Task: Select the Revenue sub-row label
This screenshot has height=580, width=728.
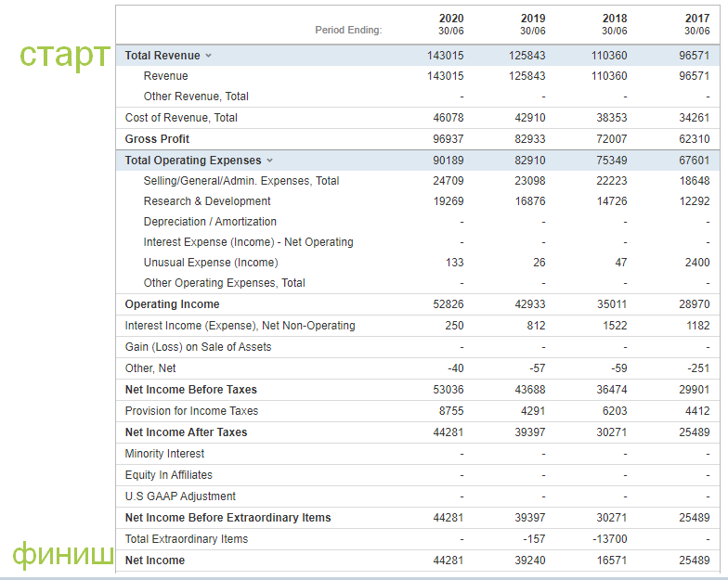Action: click(165, 76)
